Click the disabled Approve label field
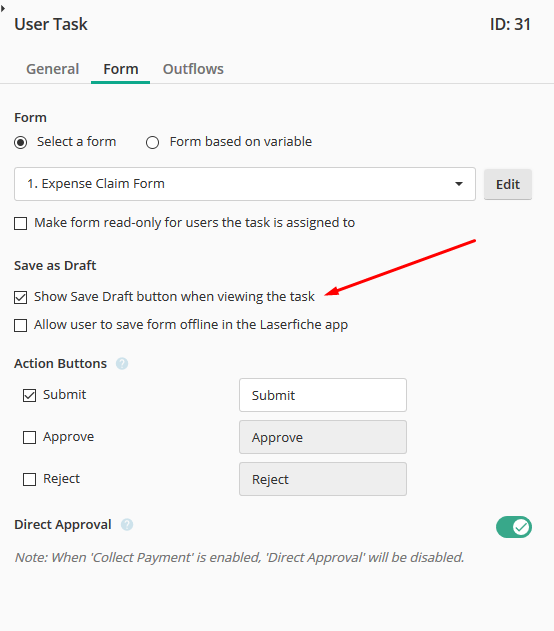This screenshot has width=554, height=631. click(323, 437)
